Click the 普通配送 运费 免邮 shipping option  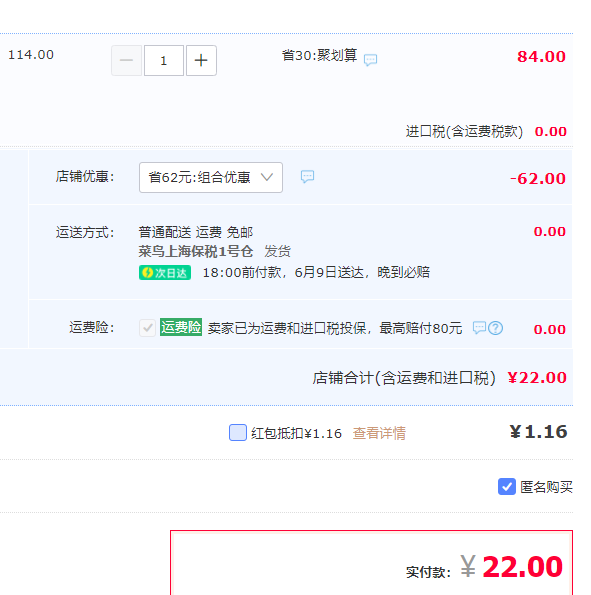[195, 232]
